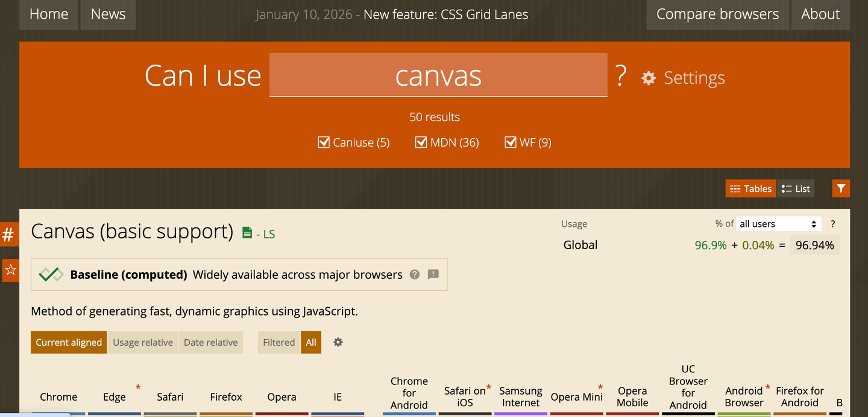868x417 pixels.
Task: Show only Filtered browsers
Action: tap(278, 342)
